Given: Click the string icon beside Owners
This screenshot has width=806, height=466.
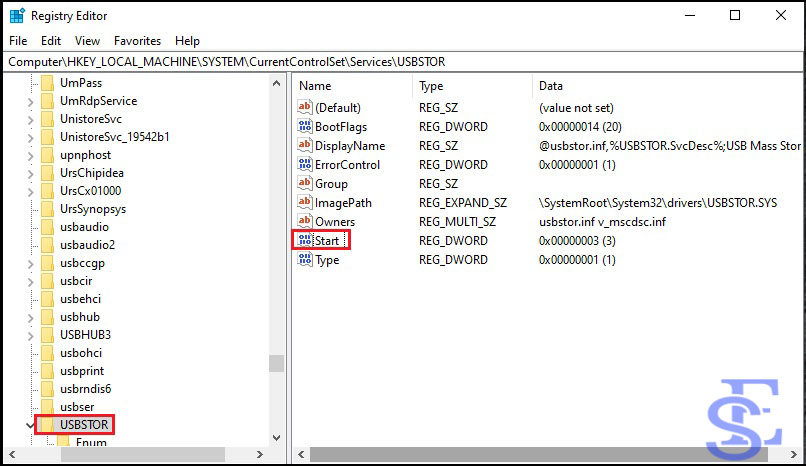Looking at the screenshot, I should [305, 221].
